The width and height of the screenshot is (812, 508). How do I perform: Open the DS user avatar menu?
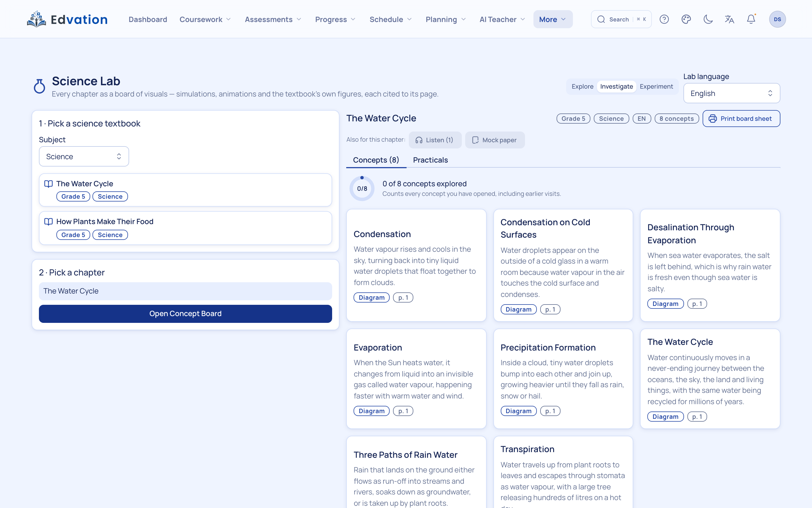[x=777, y=19]
